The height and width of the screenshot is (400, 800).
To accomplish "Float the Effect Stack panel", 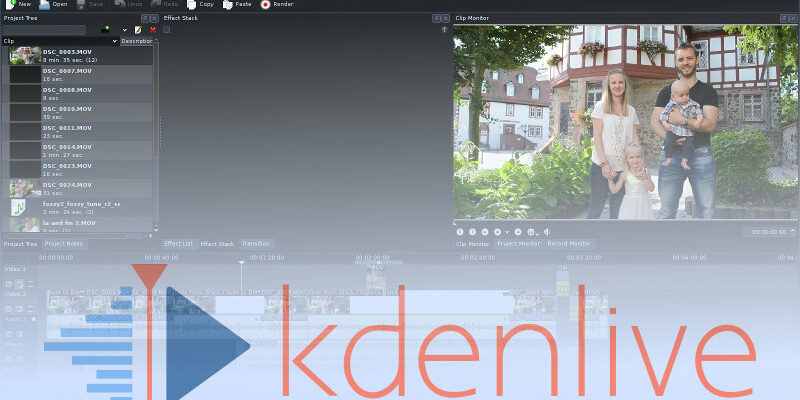I will [436, 18].
